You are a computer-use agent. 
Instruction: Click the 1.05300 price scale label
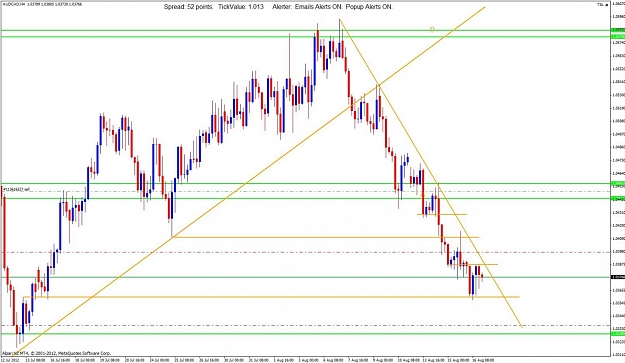618,95
